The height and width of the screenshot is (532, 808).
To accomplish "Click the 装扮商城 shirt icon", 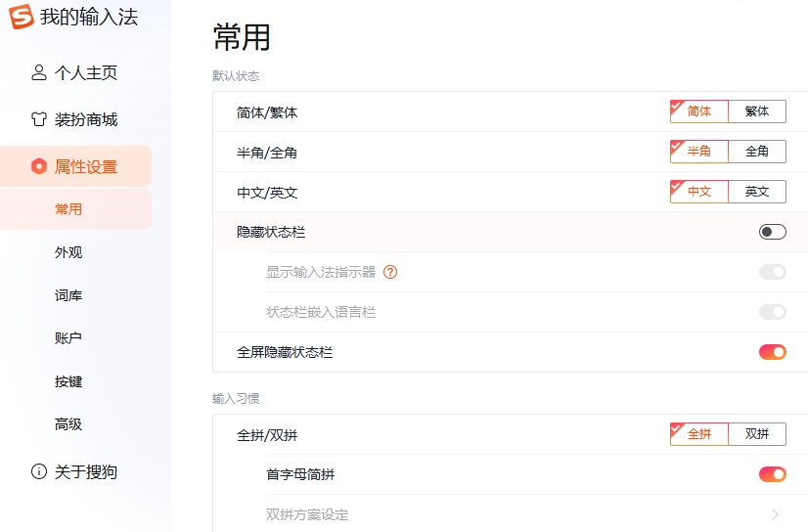I will click(39, 119).
